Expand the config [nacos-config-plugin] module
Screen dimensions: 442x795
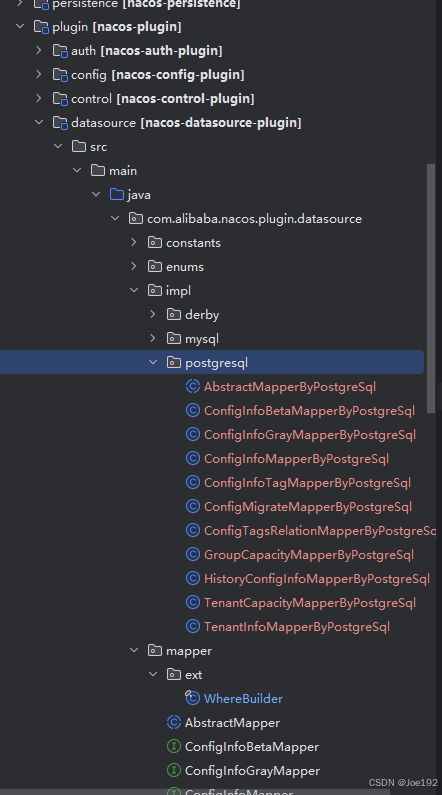tap(39, 74)
